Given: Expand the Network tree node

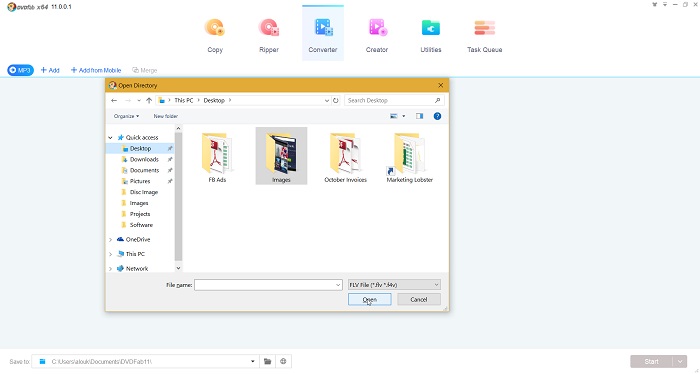Looking at the screenshot, I should (x=110, y=269).
